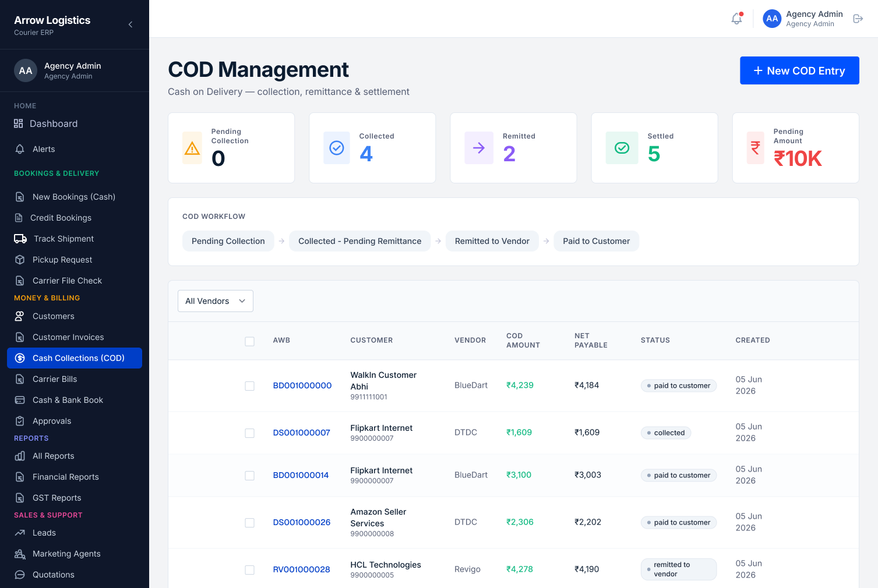Click the Pickup Request box icon
The image size is (878, 588).
pos(20,260)
